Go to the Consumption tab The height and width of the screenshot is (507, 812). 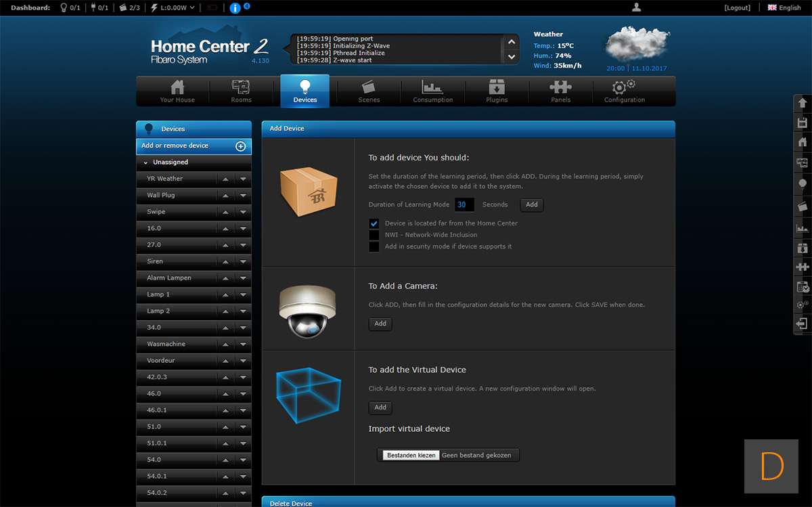[433, 91]
